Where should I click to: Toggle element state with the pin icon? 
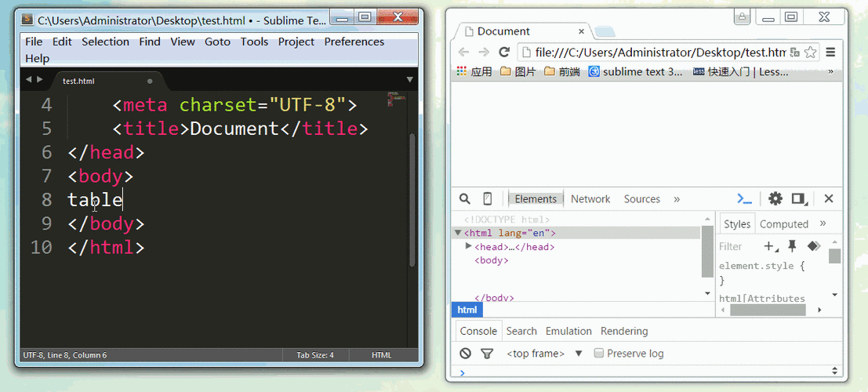tap(792, 246)
